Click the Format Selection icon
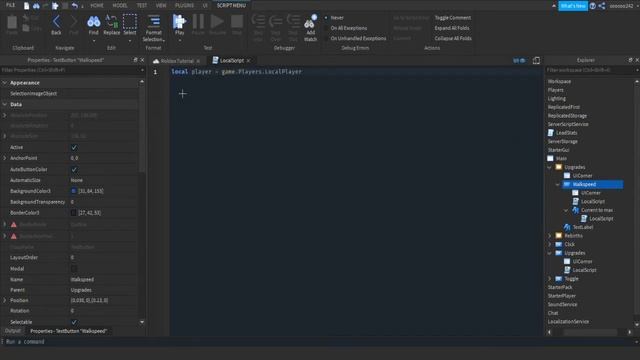This screenshot has height=360, width=640. 154,22
